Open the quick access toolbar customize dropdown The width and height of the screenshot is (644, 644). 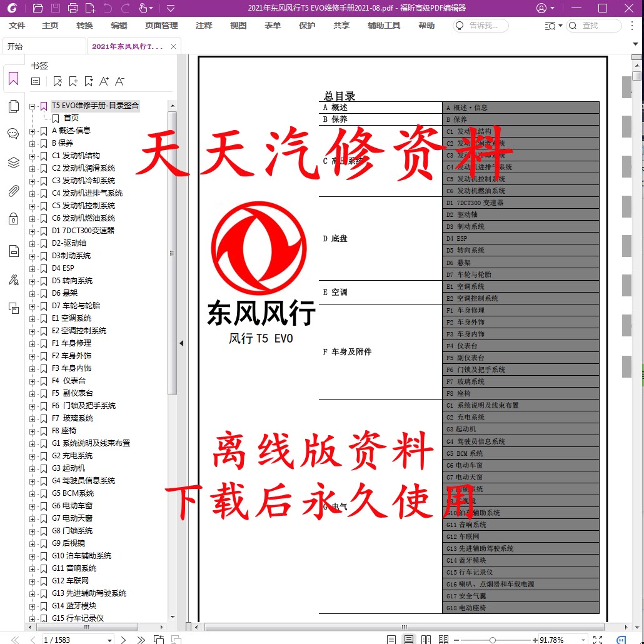[171, 8]
